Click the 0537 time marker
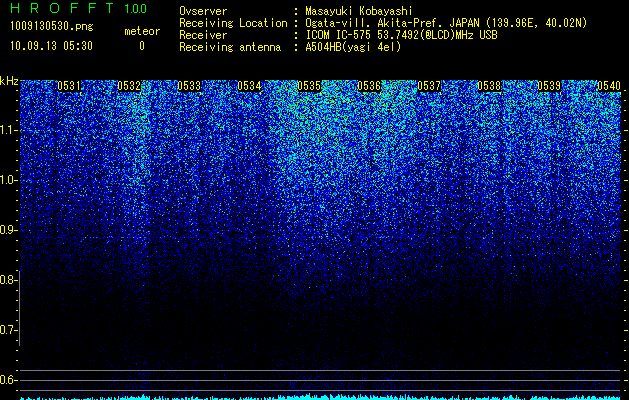The image size is (629, 400). coord(429,86)
